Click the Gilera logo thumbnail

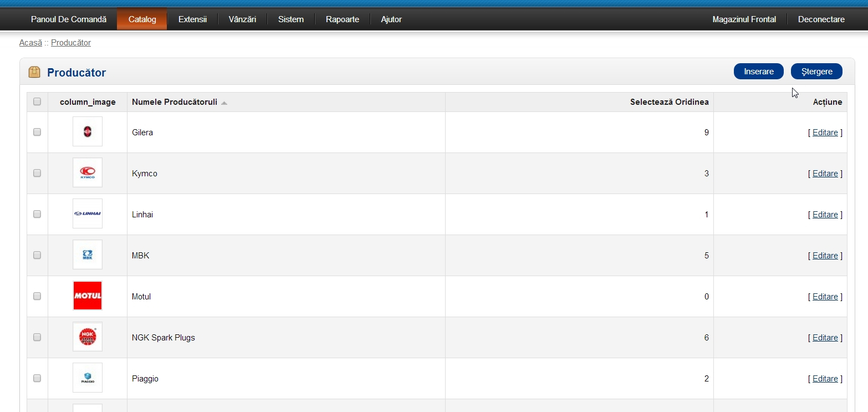(x=88, y=132)
